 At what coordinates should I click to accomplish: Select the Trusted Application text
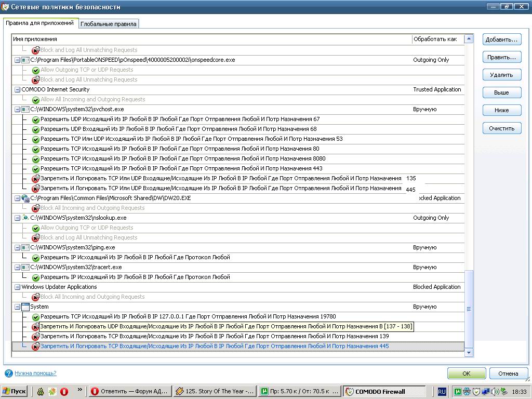(437, 89)
